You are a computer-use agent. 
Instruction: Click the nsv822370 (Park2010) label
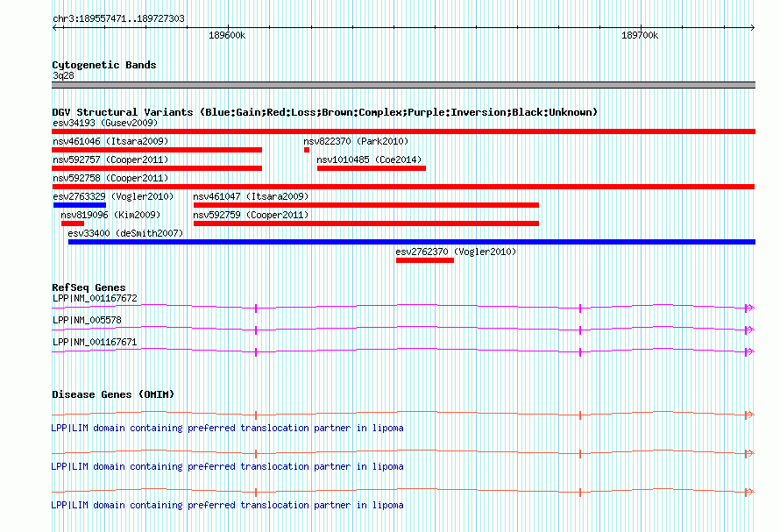pos(356,141)
